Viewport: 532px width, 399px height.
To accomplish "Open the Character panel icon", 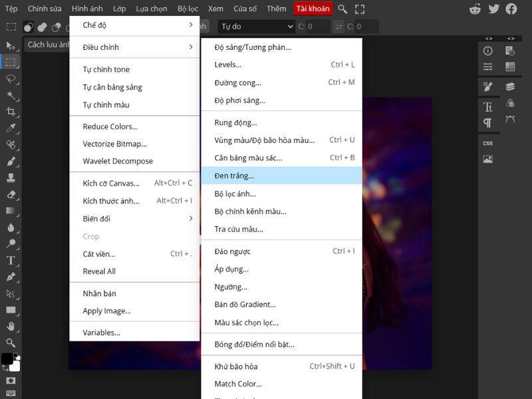I will click(488, 107).
